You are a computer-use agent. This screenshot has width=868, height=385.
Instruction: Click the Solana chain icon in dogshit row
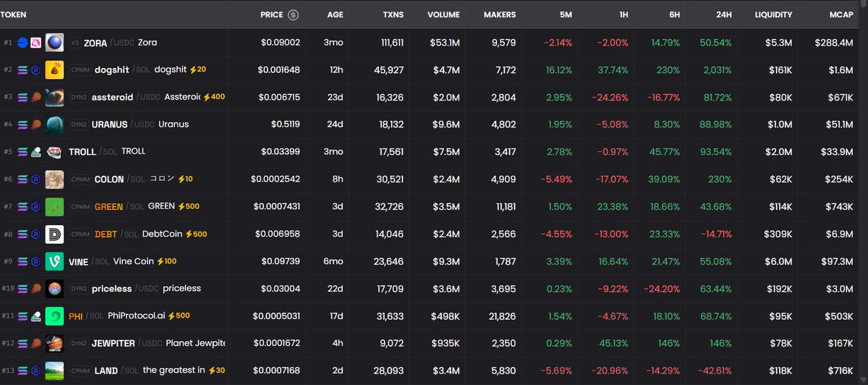click(22, 70)
